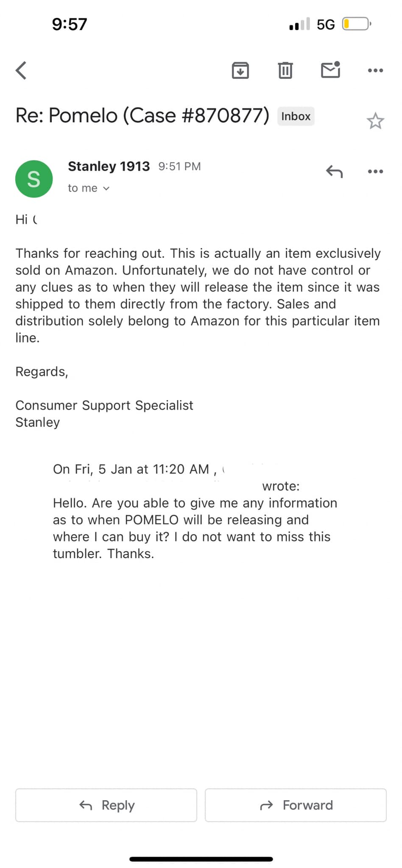Tap the email subject line

(142, 115)
